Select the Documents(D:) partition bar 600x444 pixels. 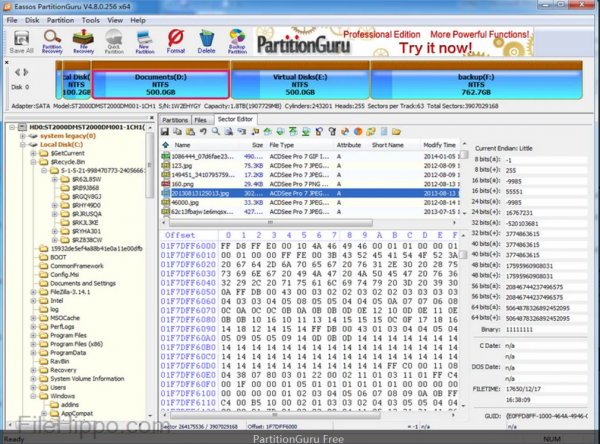[x=160, y=82]
